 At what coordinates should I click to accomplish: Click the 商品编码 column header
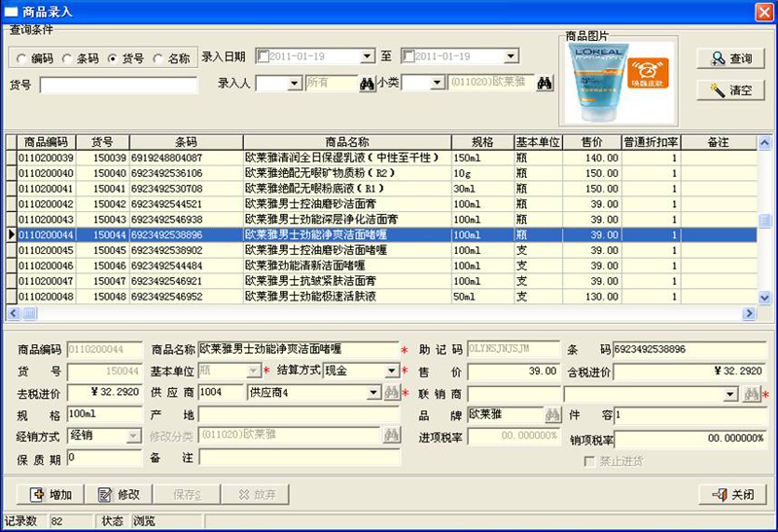pos(46,142)
